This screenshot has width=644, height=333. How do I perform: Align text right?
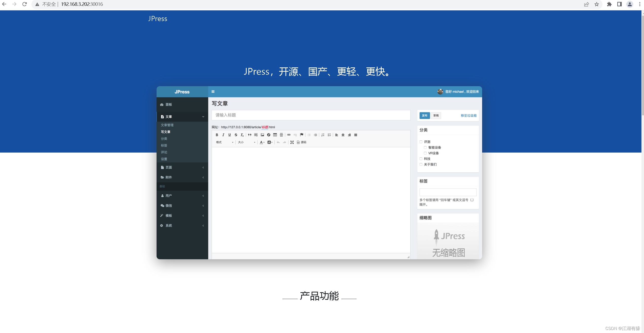coord(349,135)
